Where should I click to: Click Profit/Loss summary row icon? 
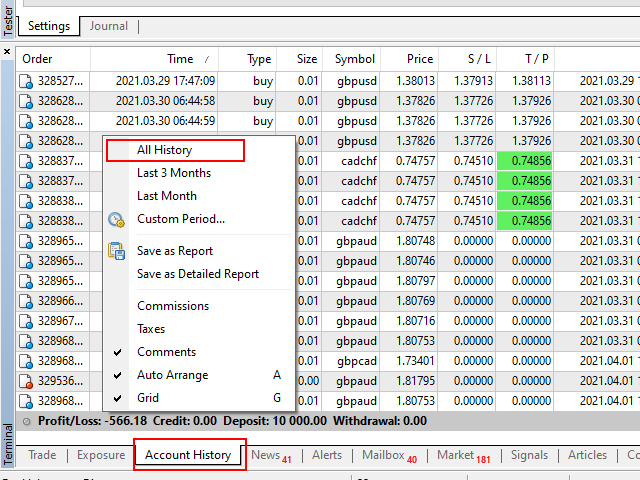[x=27, y=422]
